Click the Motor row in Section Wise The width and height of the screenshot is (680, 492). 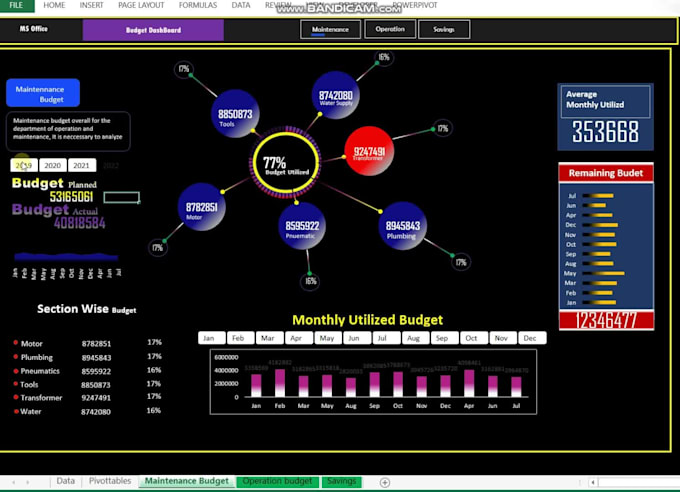(88, 343)
